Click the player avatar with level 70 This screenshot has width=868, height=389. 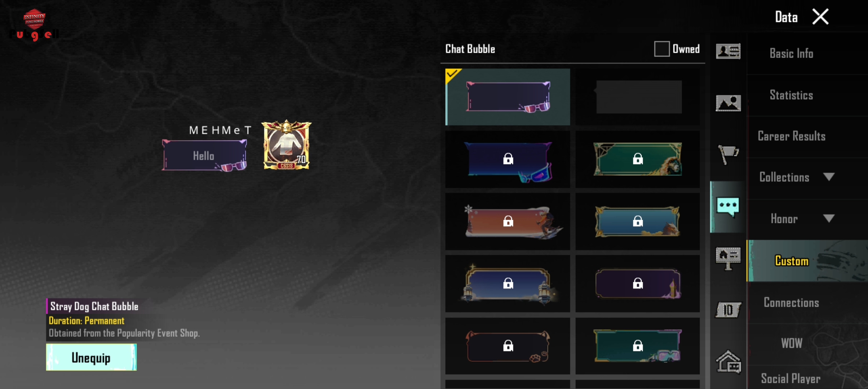(286, 145)
